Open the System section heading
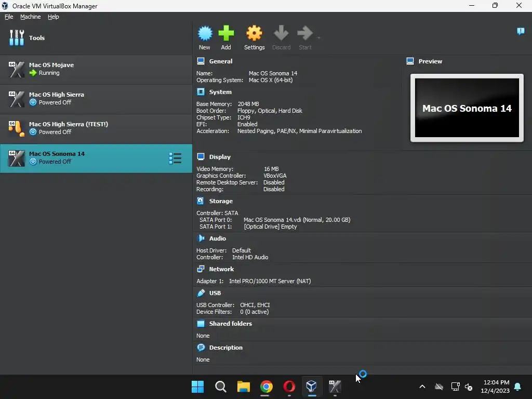 tap(220, 92)
